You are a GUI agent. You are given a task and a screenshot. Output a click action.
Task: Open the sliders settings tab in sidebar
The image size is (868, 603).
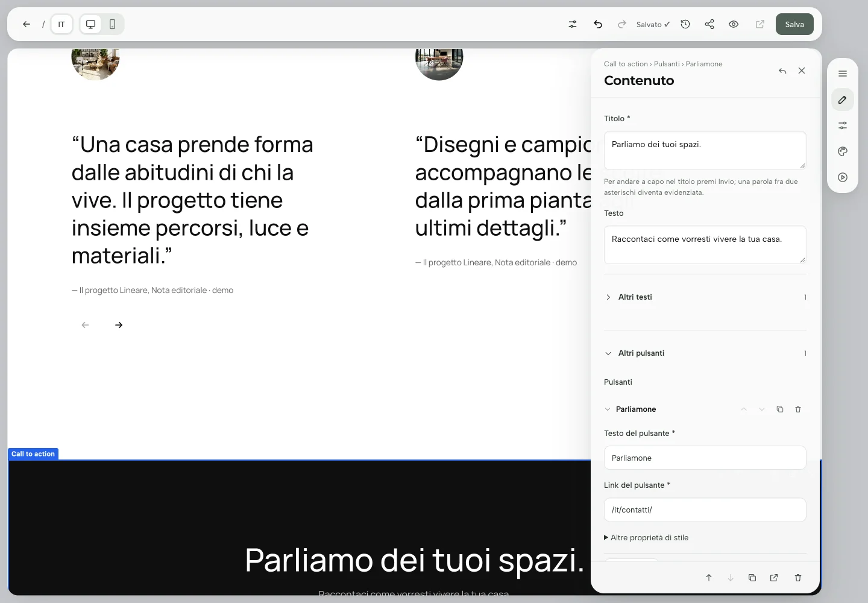pyautogui.click(x=843, y=125)
